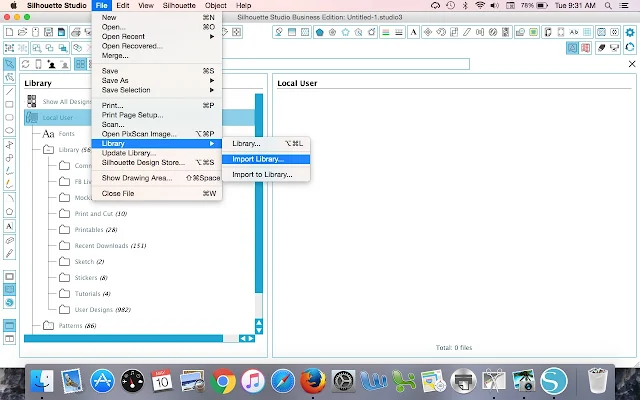The height and width of the screenshot is (400, 640).
Task: Open the Edit menu
Action: pos(122,5)
